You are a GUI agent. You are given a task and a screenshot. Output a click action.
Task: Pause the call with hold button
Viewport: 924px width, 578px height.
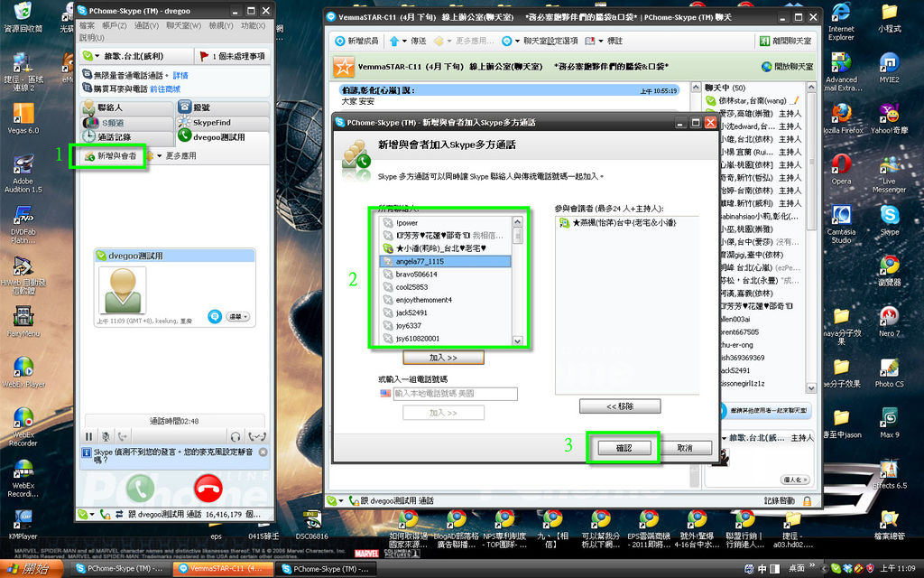(x=89, y=436)
